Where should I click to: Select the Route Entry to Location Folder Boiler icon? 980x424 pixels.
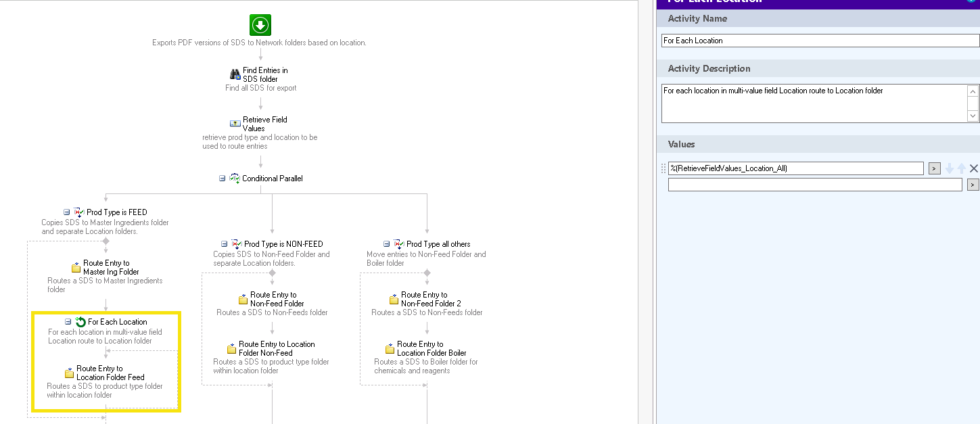390,349
